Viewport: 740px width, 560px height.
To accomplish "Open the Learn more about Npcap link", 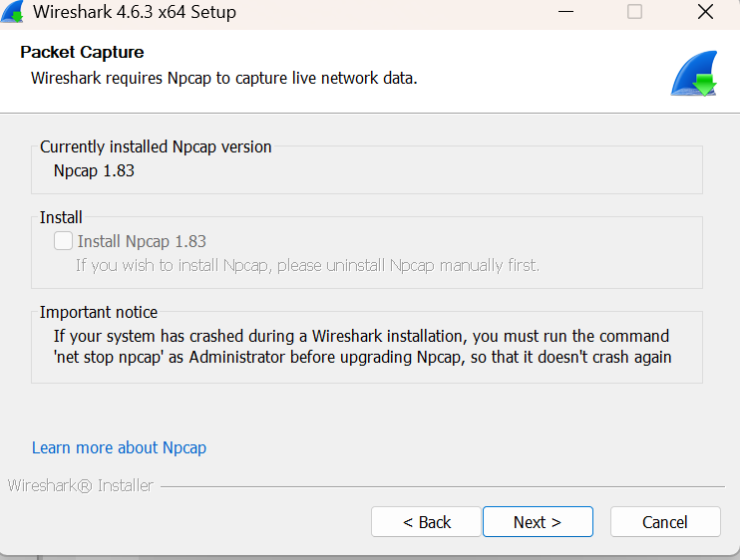I will click(x=119, y=447).
